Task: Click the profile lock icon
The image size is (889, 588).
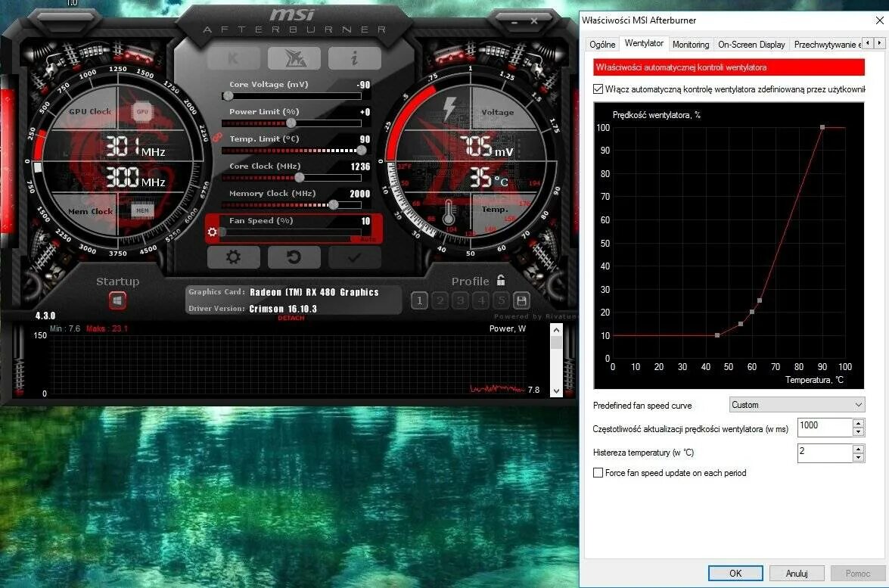Action: [x=501, y=280]
